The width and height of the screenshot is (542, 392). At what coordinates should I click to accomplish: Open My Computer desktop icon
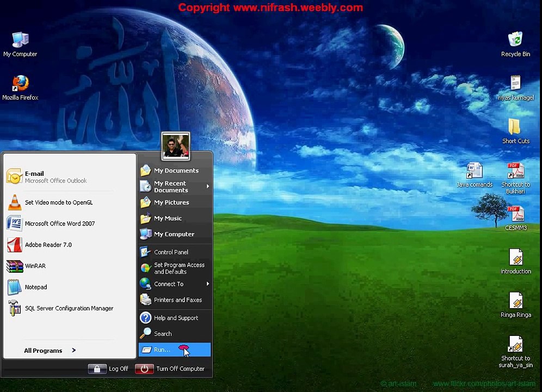pos(20,44)
